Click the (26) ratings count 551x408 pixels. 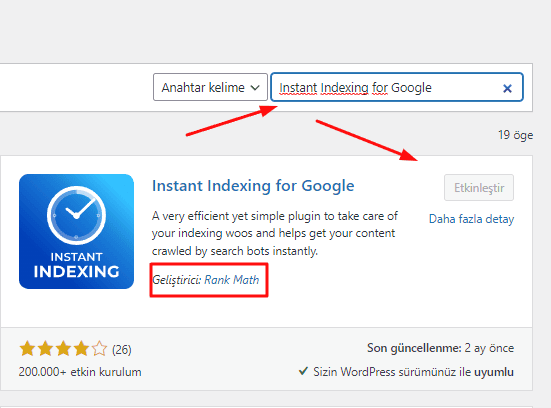[x=122, y=350]
